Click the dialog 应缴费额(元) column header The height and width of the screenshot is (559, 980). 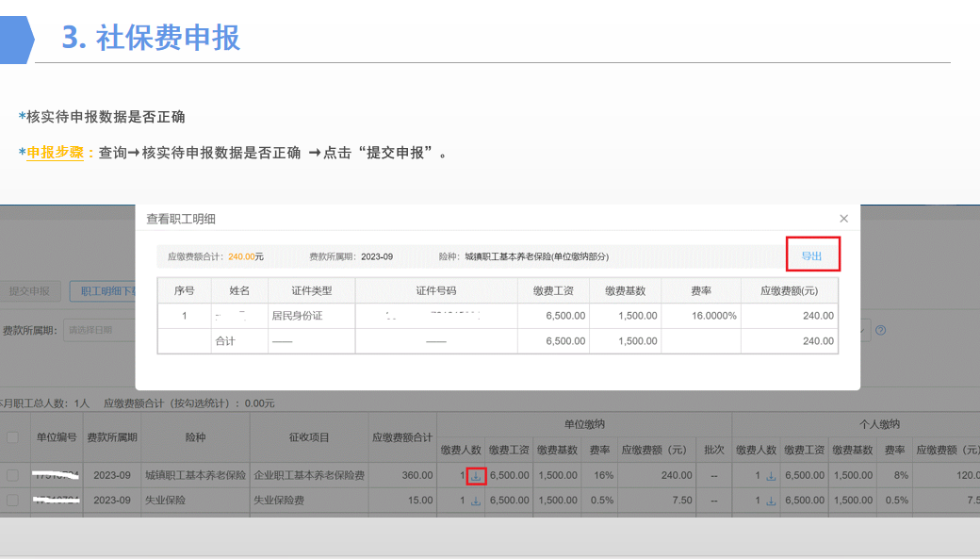pyautogui.click(x=789, y=290)
